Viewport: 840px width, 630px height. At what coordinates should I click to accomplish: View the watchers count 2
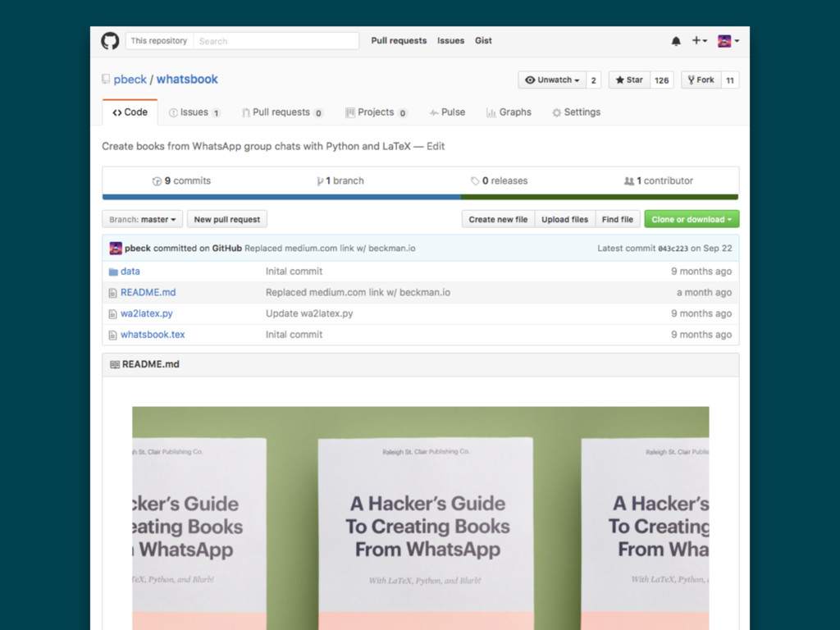pos(594,80)
